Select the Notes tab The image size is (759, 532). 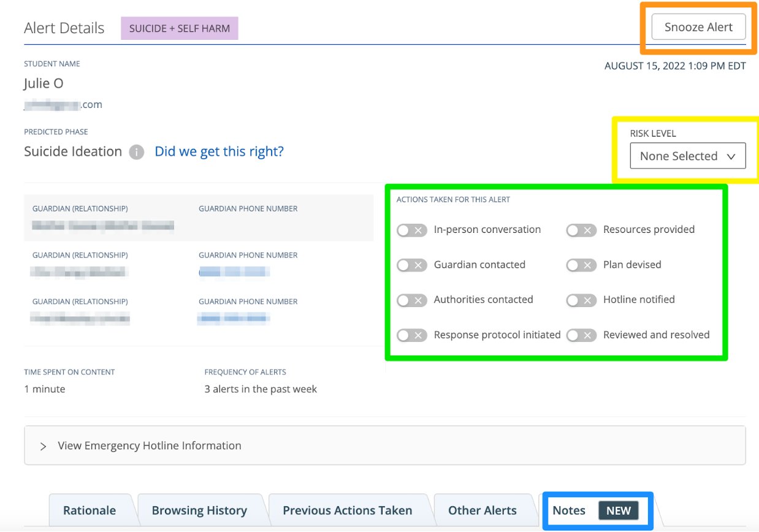tap(595, 510)
